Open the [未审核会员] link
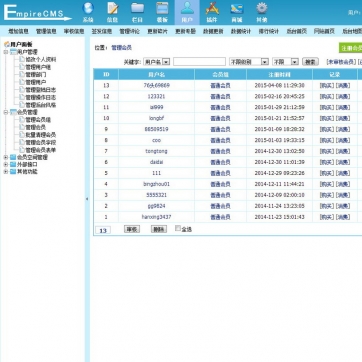 point(341,62)
